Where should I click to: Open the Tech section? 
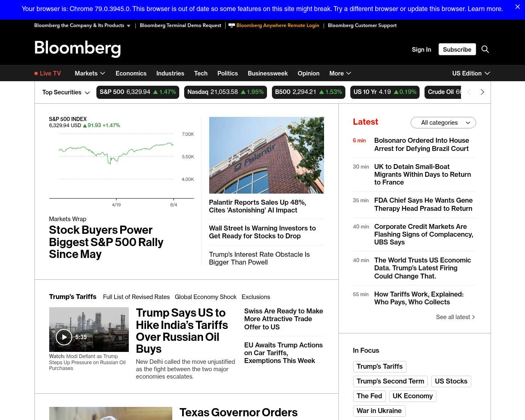(201, 73)
